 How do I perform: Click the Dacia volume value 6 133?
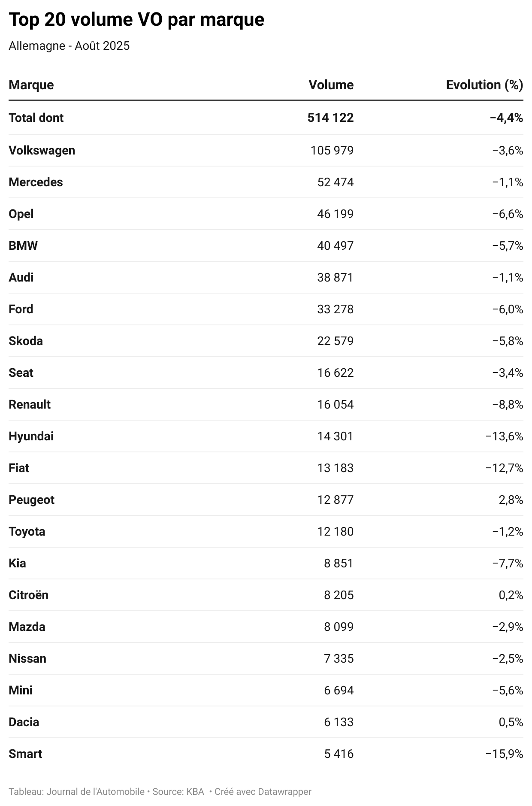point(339,722)
